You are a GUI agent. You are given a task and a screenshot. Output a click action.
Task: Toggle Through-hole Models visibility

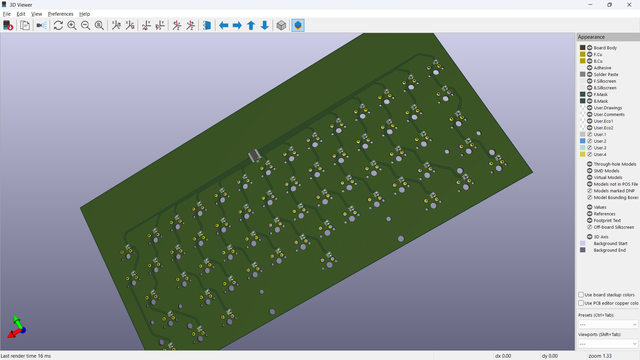(589, 164)
